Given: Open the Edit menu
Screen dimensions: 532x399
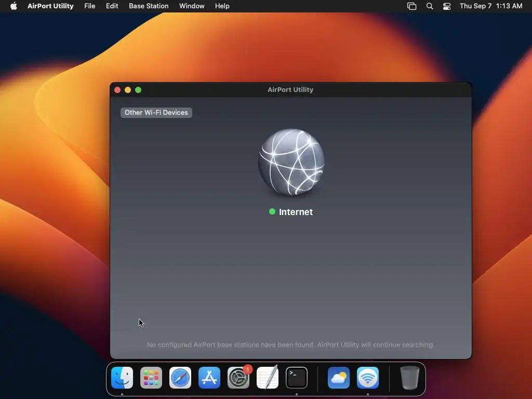Looking at the screenshot, I should coord(112,6).
